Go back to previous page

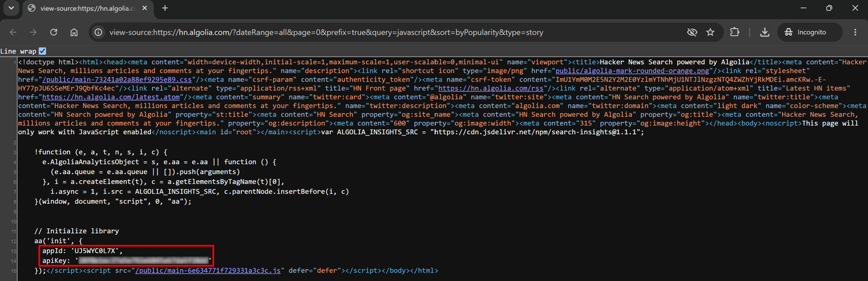[13, 32]
